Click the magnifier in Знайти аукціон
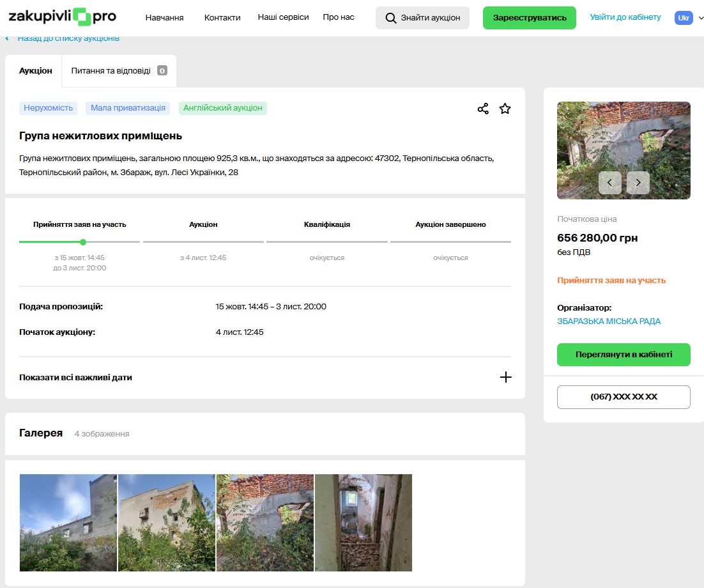This screenshot has width=704, height=588. pos(391,18)
